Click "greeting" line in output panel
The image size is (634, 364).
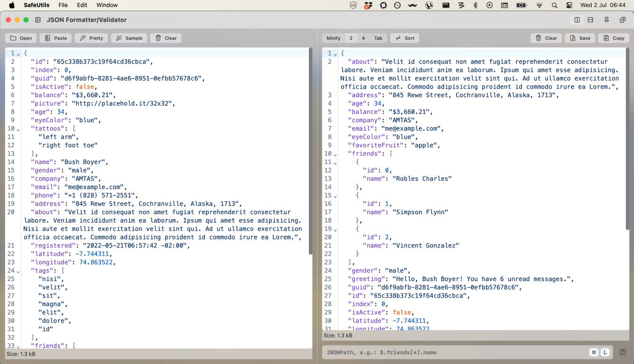click(x=461, y=279)
